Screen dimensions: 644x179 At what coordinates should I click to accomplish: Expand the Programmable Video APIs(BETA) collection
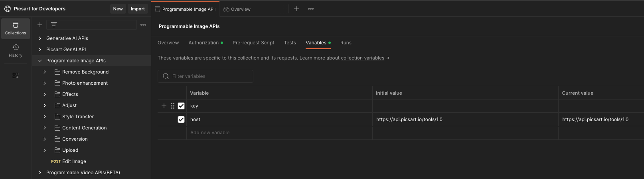point(40,173)
